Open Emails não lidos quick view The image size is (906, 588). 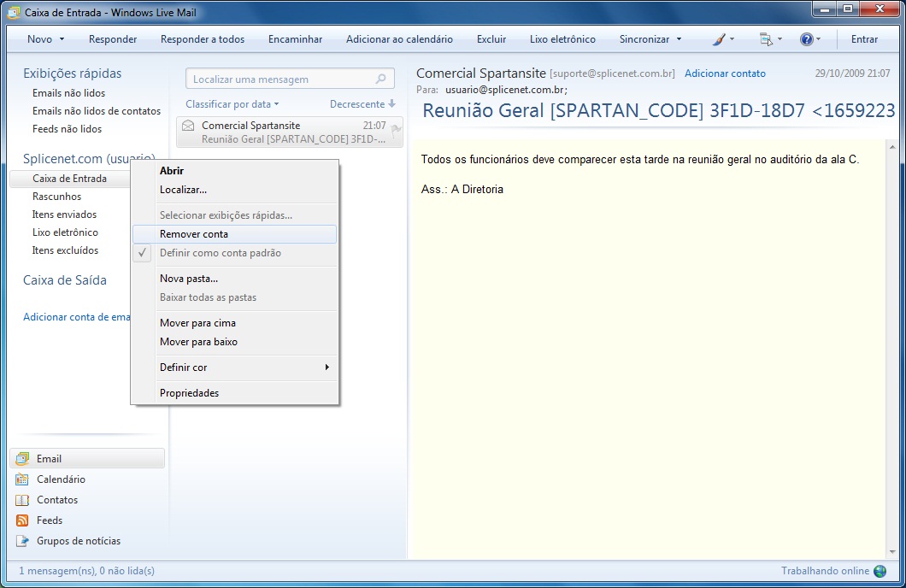[x=68, y=93]
